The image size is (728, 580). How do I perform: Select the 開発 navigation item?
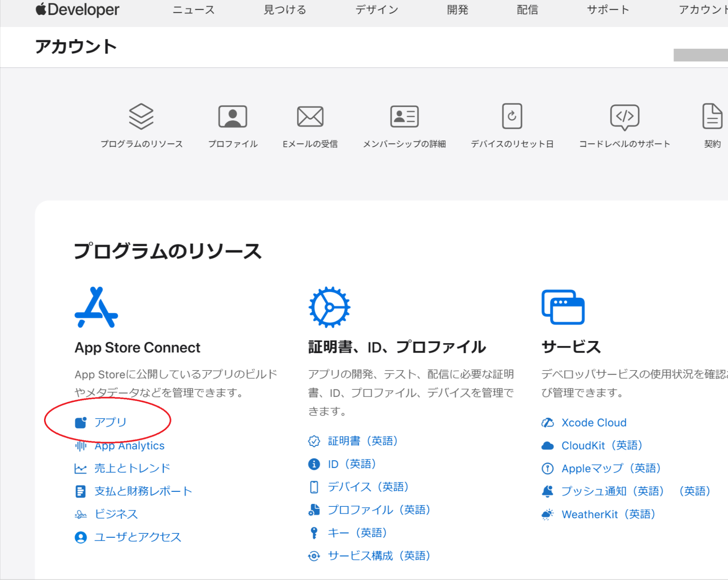pyautogui.click(x=457, y=10)
